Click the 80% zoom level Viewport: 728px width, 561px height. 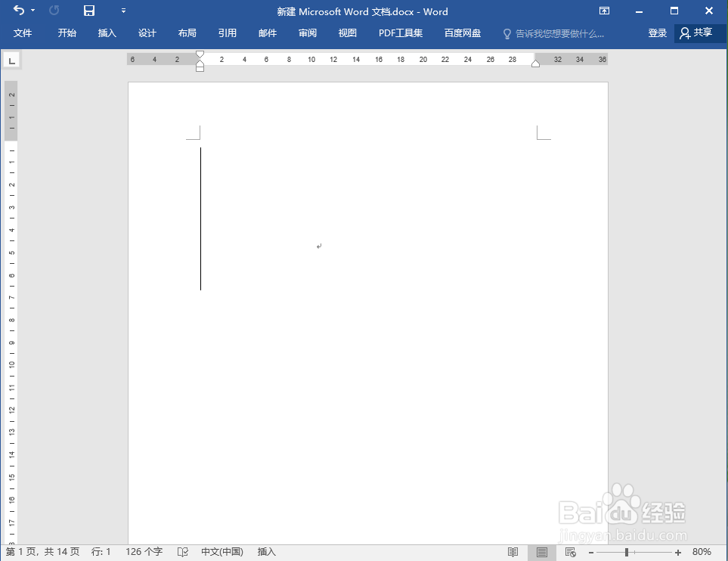coord(702,552)
